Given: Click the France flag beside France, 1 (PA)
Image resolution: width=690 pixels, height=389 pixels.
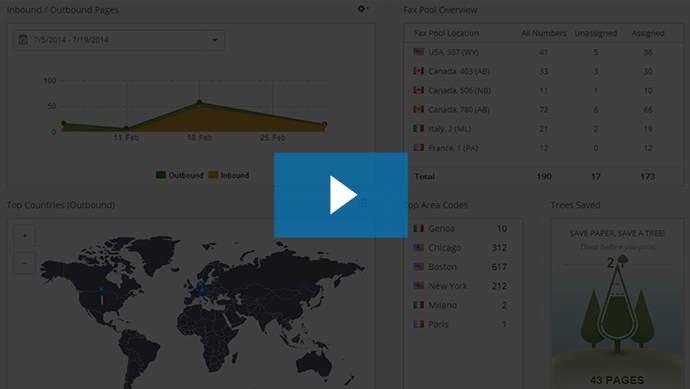Looking at the screenshot, I should (x=418, y=147).
